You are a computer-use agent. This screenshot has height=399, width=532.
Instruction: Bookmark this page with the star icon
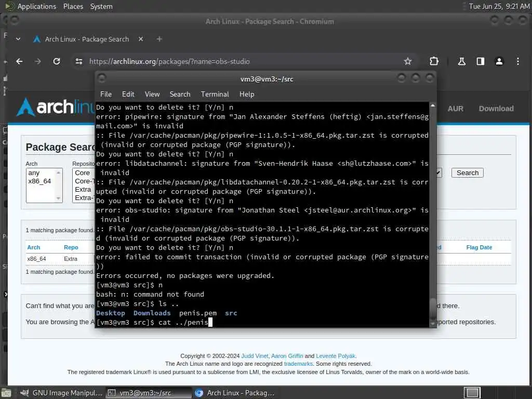click(x=407, y=61)
